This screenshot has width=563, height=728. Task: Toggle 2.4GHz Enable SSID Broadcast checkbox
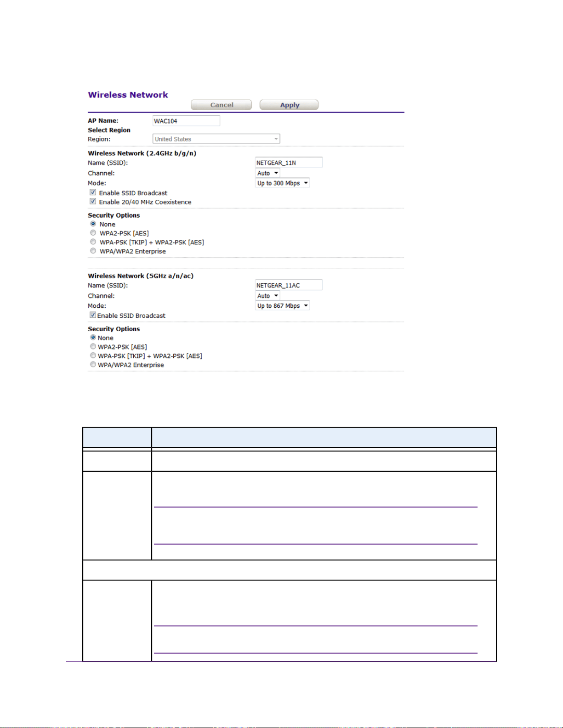pos(93,192)
